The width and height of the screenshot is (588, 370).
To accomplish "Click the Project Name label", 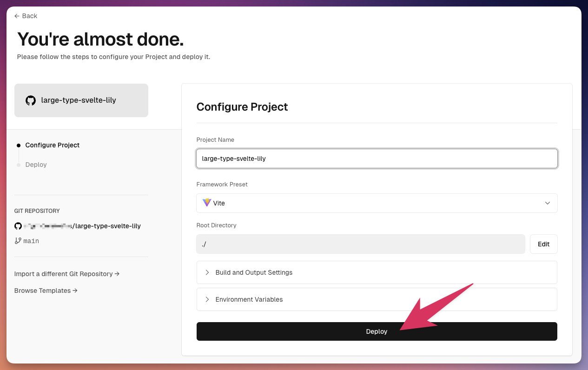I will [215, 140].
